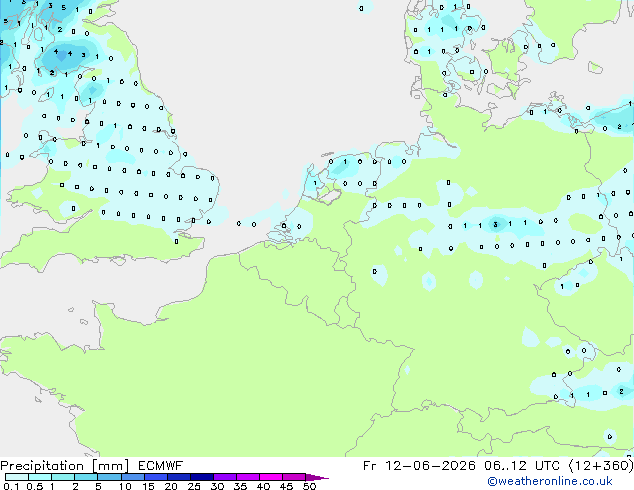Viewport: 634px width, 490px height.
Task: Click the '40' legend scale label
Action: pyautogui.click(x=263, y=486)
